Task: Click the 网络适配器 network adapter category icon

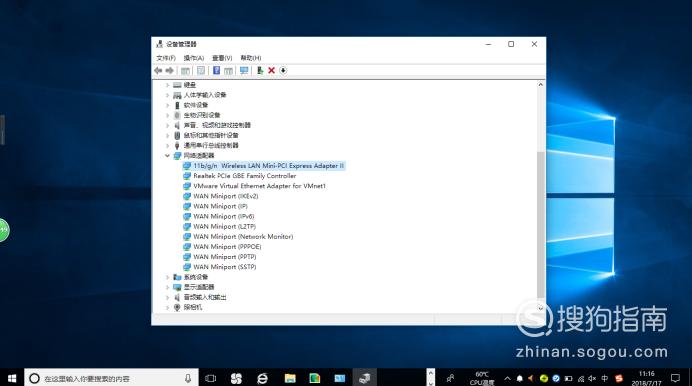Action: [x=177, y=156]
